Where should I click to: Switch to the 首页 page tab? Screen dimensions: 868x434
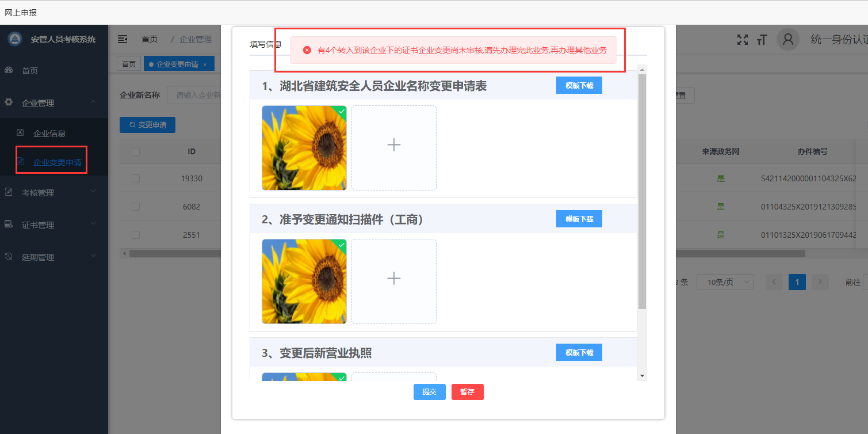point(129,64)
